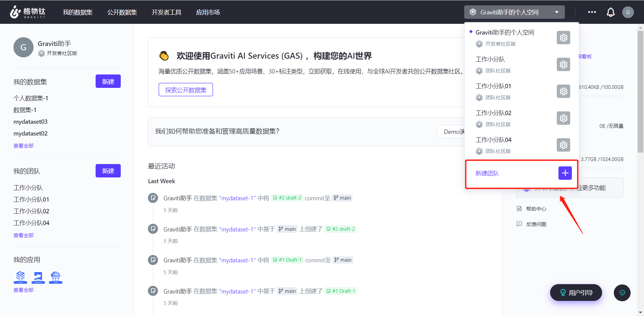Open 工作小分队02 in 我的团队 list
The image size is (644, 316).
click(31, 211)
